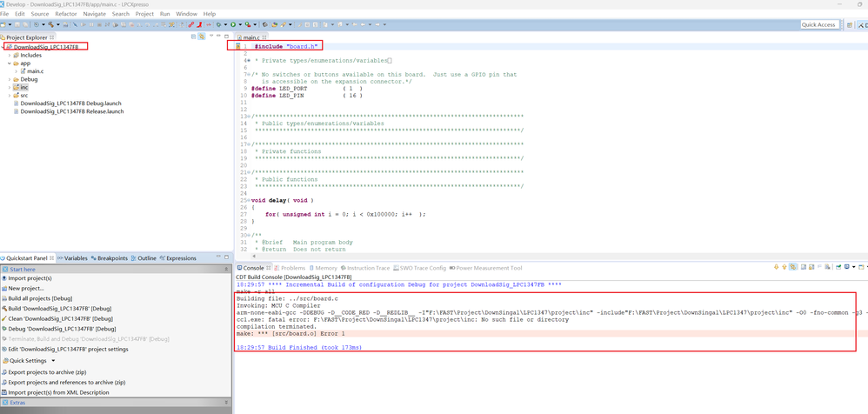Click the New file toolbar icon
868x414 pixels.
(x=3, y=24)
